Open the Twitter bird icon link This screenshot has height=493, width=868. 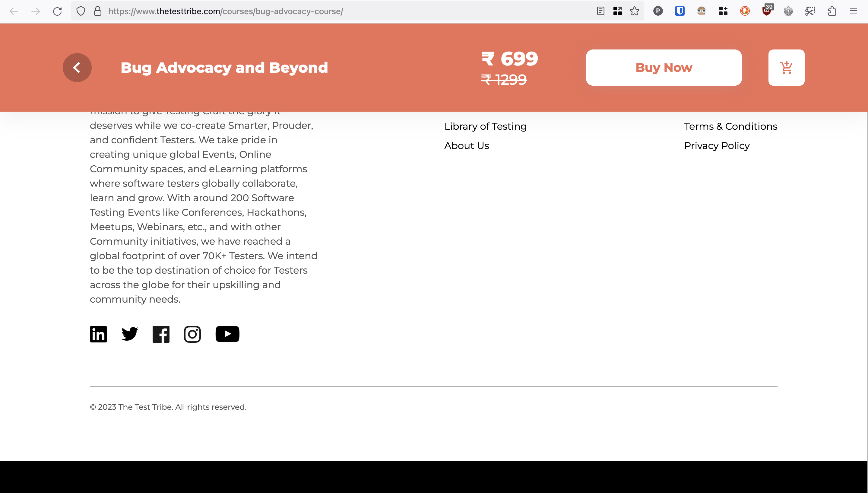pyautogui.click(x=130, y=334)
